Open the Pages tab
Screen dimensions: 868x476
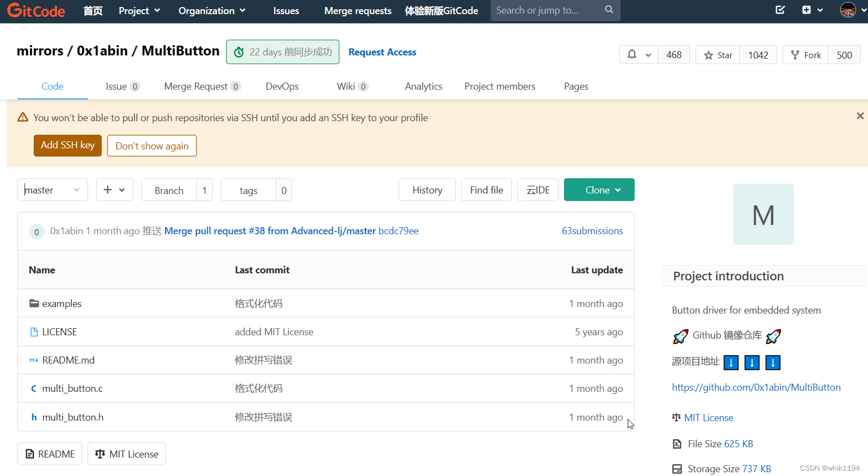[x=576, y=86]
